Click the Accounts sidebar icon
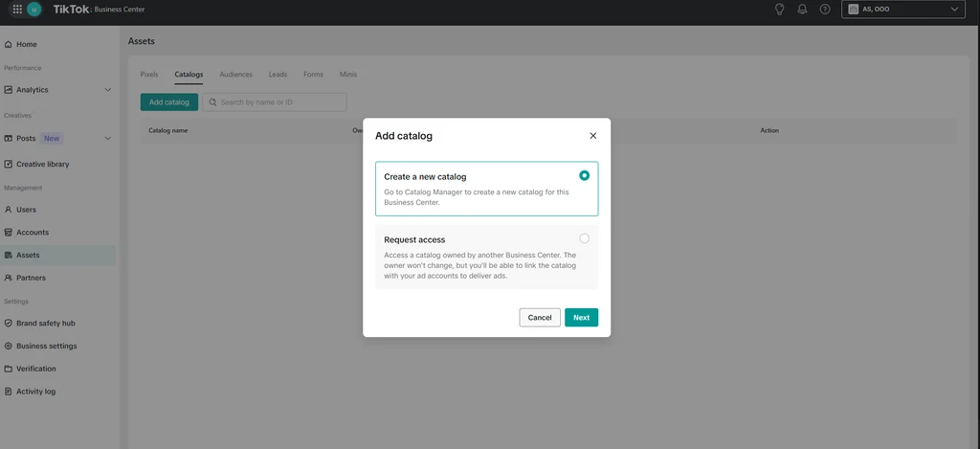Screen dimensions: 980x449 [8, 233]
